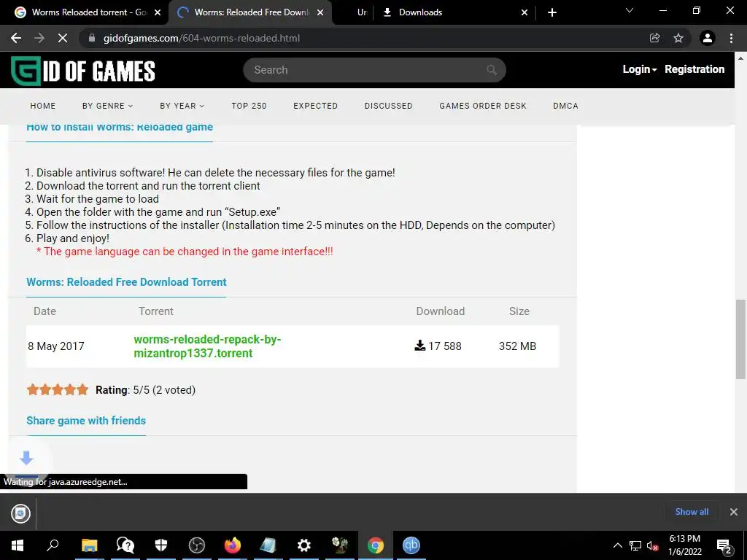Click the blue down-arrow floating button
This screenshot has width=747, height=560.
[x=26, y=458]
